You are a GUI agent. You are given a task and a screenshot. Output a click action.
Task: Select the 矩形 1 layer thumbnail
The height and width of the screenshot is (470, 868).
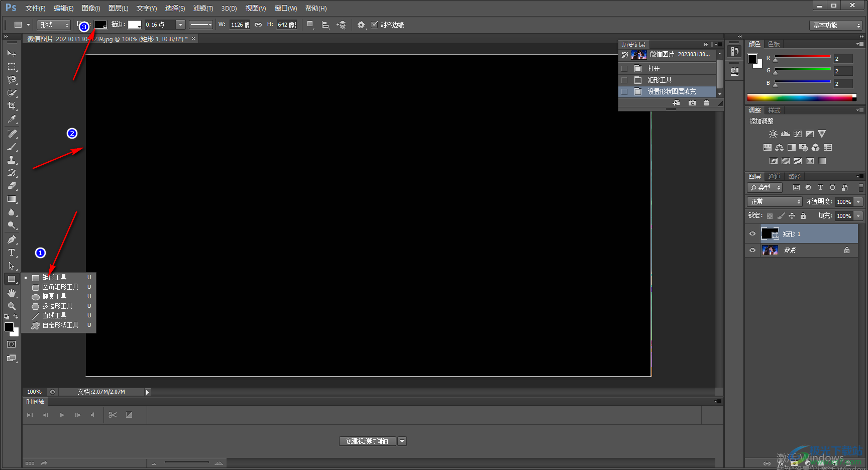[770, 234]
